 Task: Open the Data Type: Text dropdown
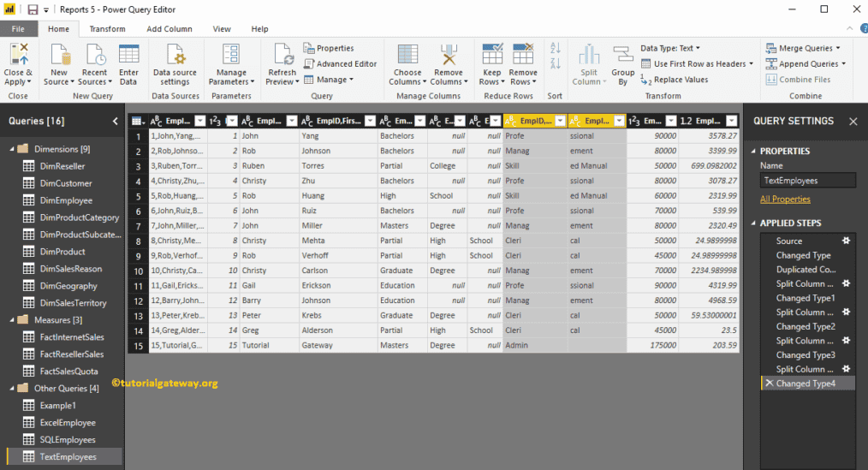click(670, 48)
